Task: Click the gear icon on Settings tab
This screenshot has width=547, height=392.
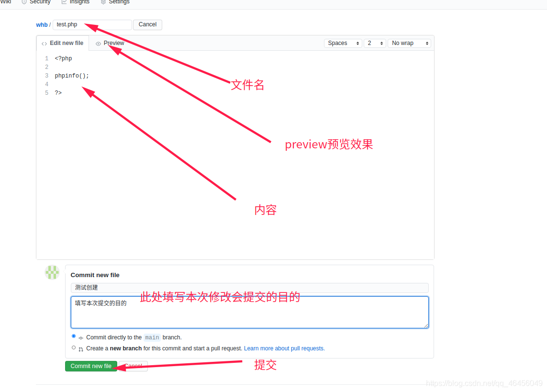Action: (103, 2)
